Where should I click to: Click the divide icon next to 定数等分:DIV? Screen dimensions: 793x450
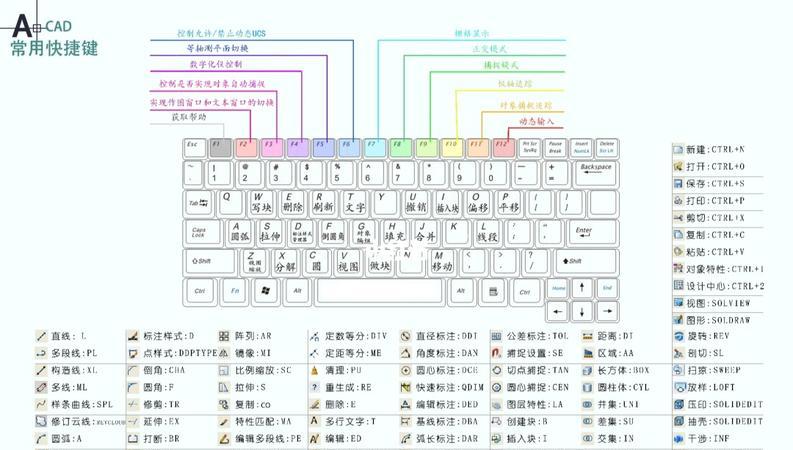point(315,336)
